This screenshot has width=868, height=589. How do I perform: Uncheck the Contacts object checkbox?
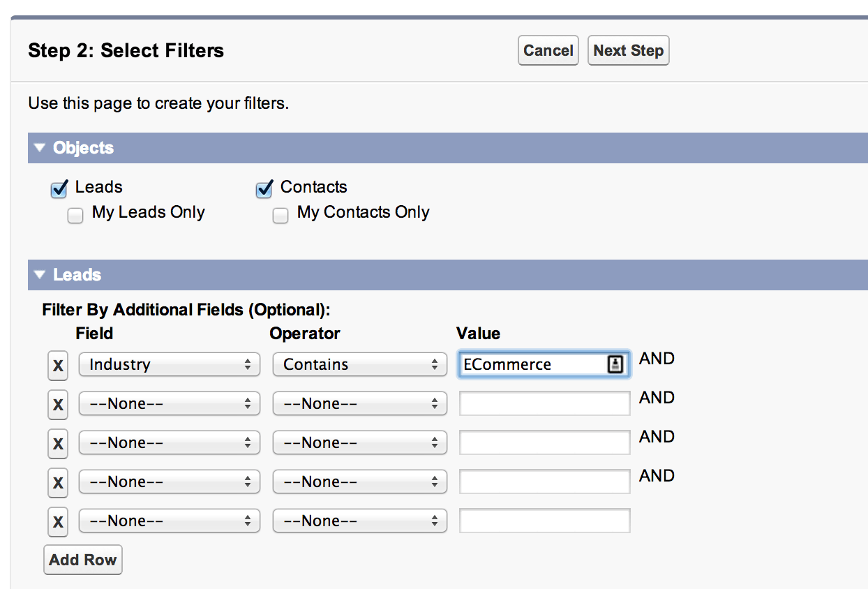(x=263, y=188)
